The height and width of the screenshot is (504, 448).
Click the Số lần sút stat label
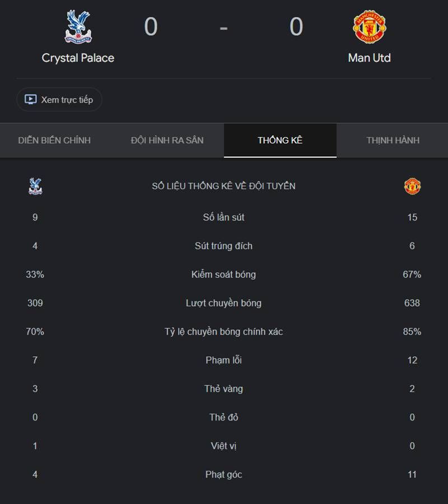[x=223, y=217]
